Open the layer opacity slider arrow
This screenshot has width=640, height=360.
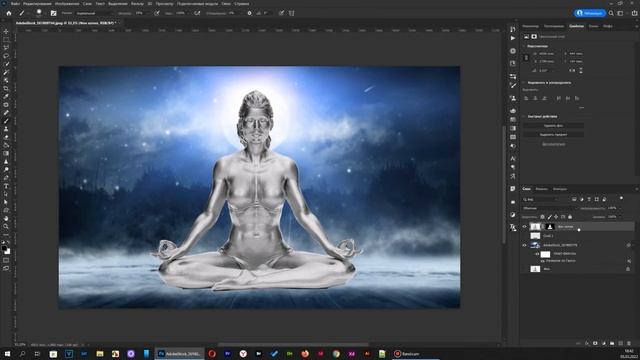coord(620,208)
